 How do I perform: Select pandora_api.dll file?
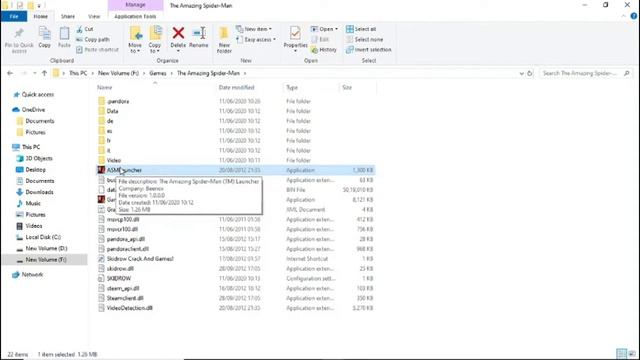coord(126,239)
